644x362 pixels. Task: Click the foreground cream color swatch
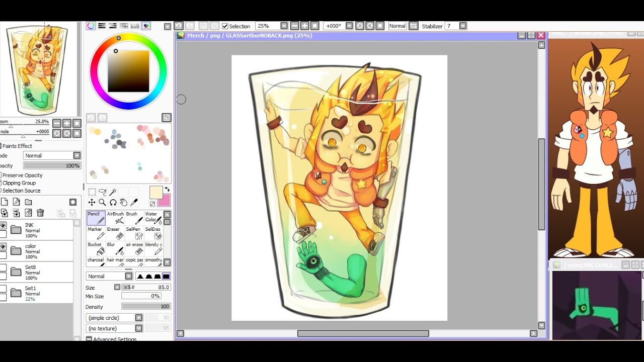click(155, 192)
